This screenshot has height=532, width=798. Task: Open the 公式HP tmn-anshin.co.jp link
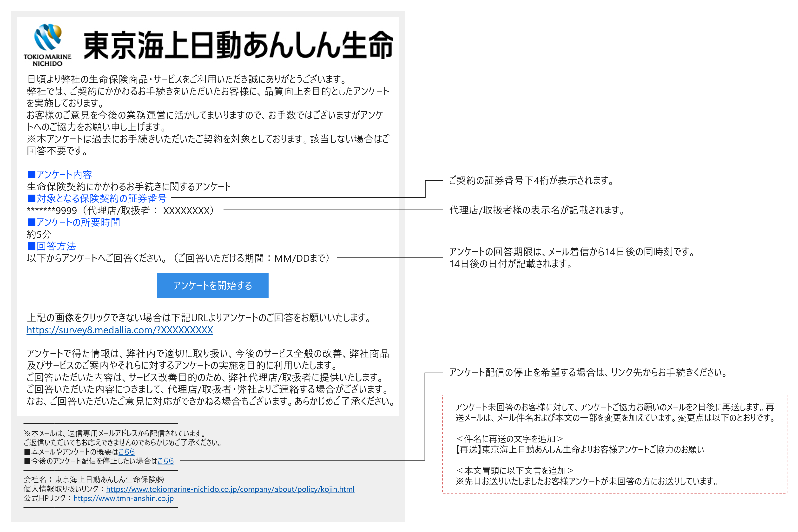coord(124,498)
